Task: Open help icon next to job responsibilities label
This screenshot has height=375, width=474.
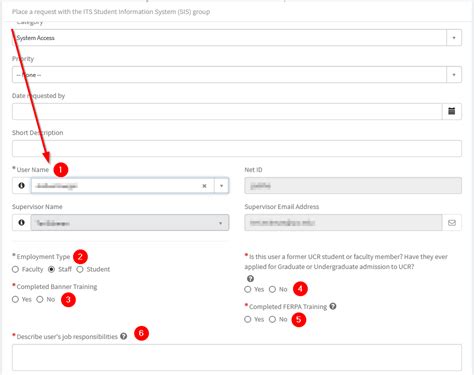Action: (x=124, y=336)
